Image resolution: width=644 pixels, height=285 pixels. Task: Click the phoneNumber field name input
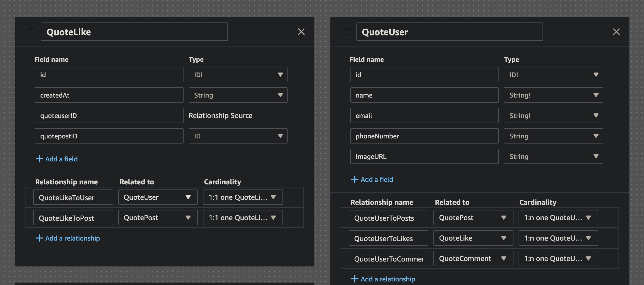pyautogui.click(x=424, y=136)
